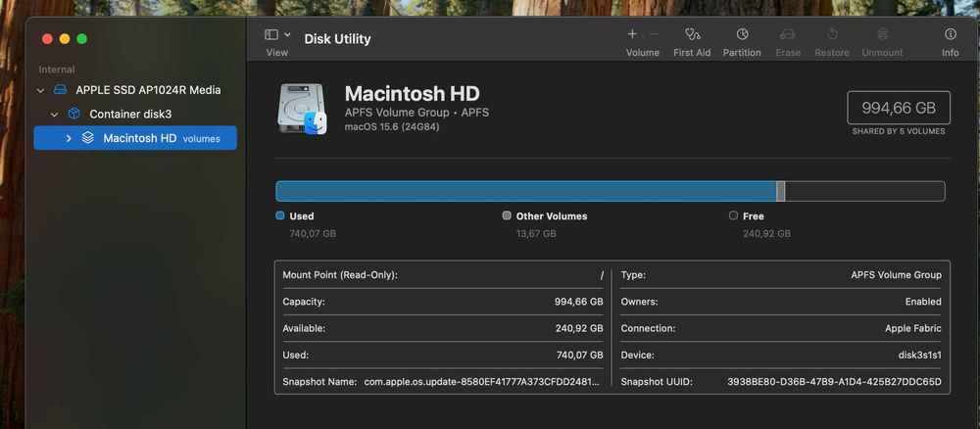Image resolution: width=980 pixels, height=429 pixels.
Task: Click the Volume toolbar label
Action: point(643,53)
